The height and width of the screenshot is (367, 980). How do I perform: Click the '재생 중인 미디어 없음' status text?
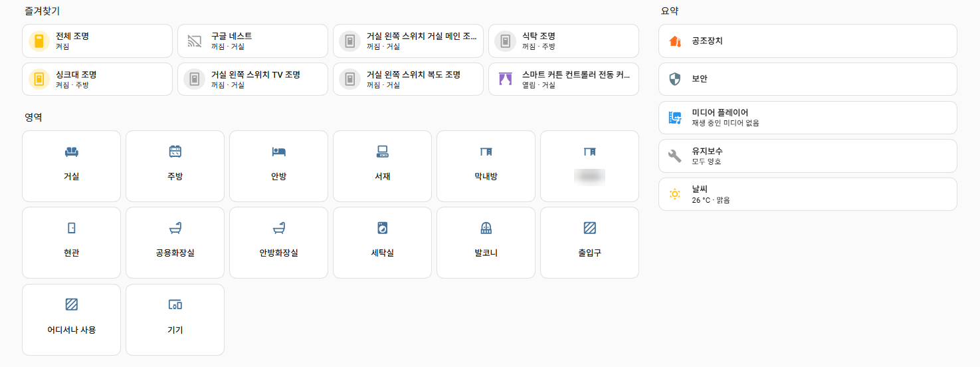[x=726, y=123]
